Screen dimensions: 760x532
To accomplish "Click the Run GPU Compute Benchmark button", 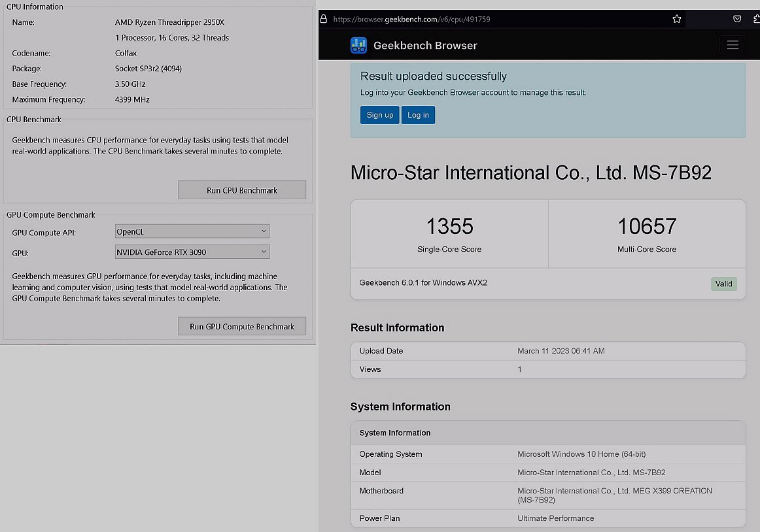I will pos(242,326).
